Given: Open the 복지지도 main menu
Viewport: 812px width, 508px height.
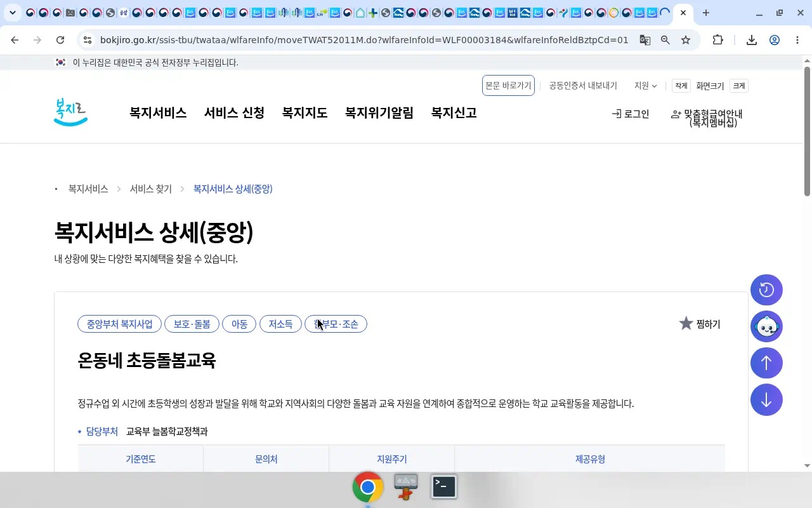Looking at the screenshot, I should click(x=304, y=113).
